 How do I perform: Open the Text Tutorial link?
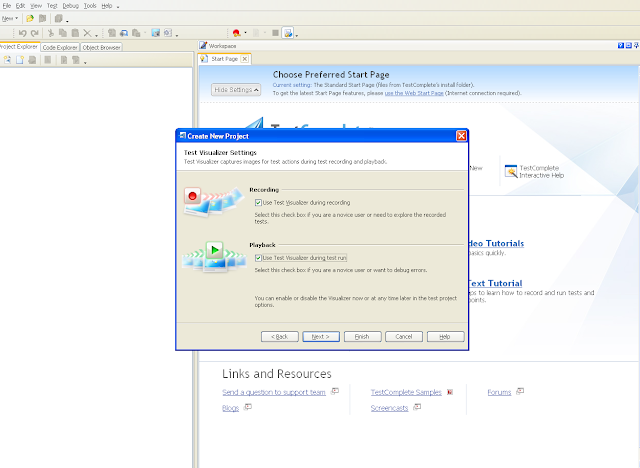point(496,283)
